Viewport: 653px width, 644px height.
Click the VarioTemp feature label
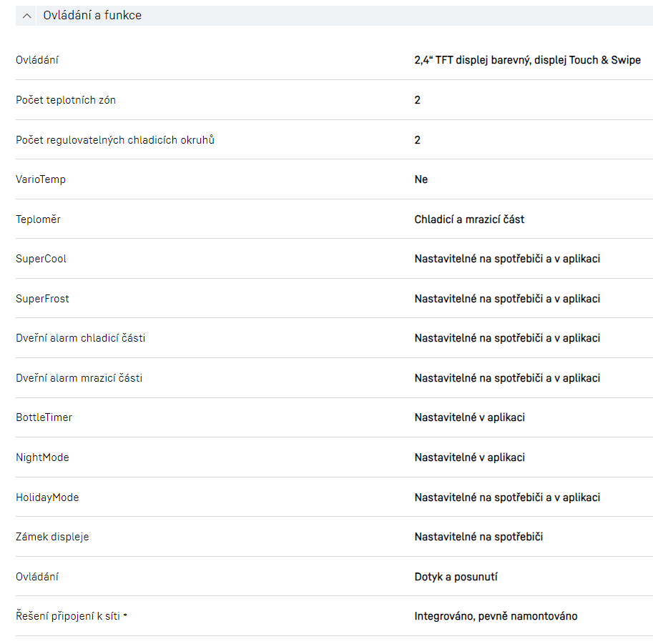(41, 179)
